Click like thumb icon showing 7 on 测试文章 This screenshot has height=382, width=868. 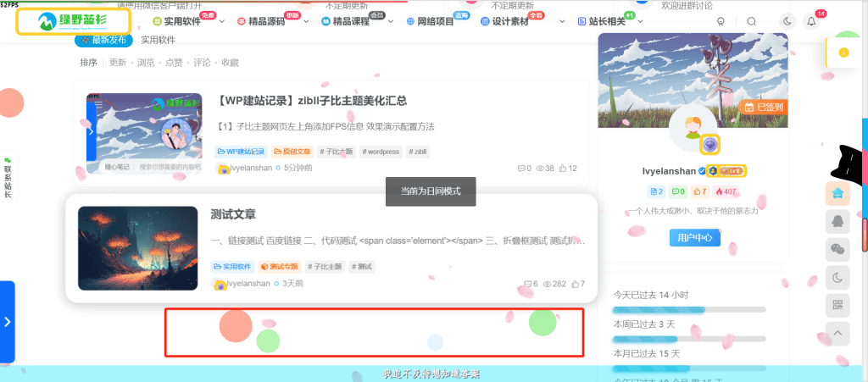575,284
